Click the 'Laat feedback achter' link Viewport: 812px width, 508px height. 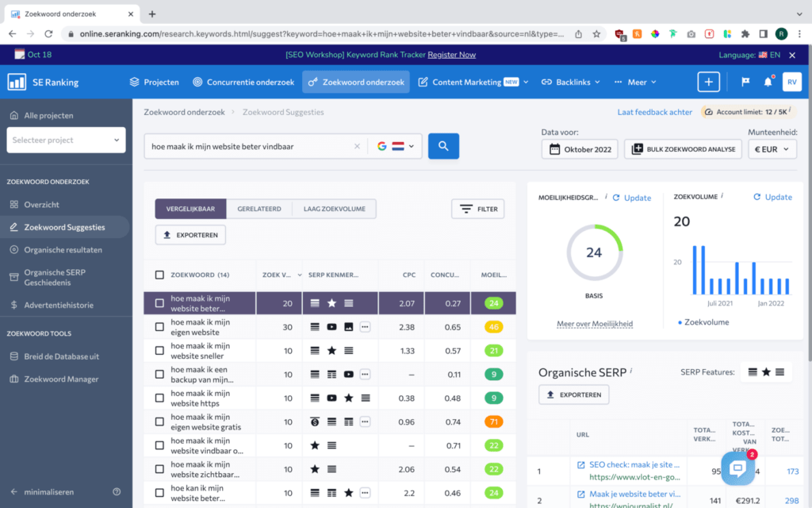pos(654,112)
